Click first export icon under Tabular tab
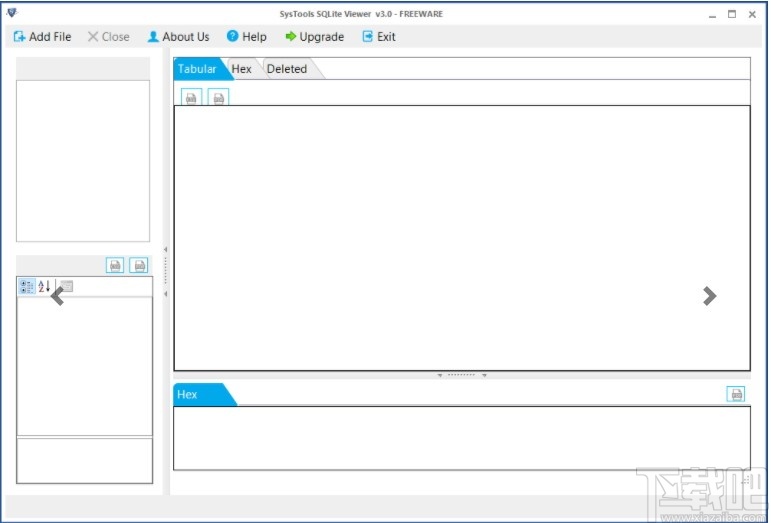 click(x=191, y=98)
